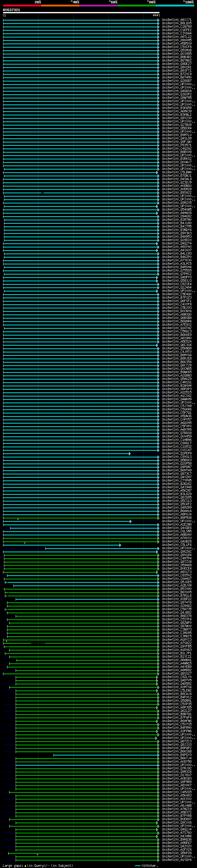The height and width of the screenshot is (868, 197).
Task: Click the cyan partial bar for UniRef100_B4PGY3
Action: [x=106, y=755]
